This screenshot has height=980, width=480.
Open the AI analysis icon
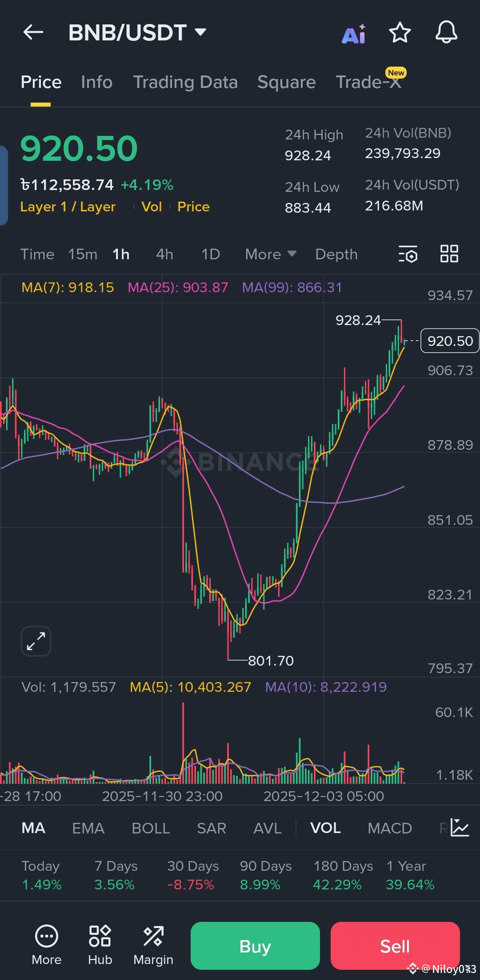click(354, 33)
